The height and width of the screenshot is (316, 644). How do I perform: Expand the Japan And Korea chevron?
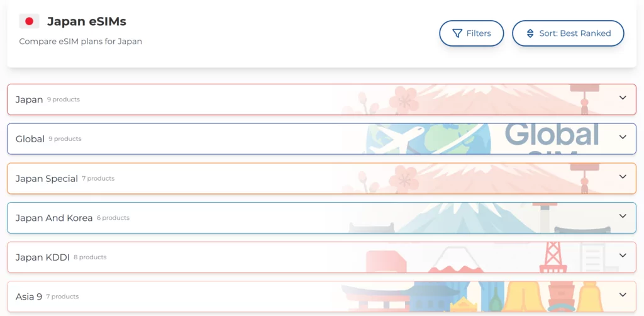point(623,216)
